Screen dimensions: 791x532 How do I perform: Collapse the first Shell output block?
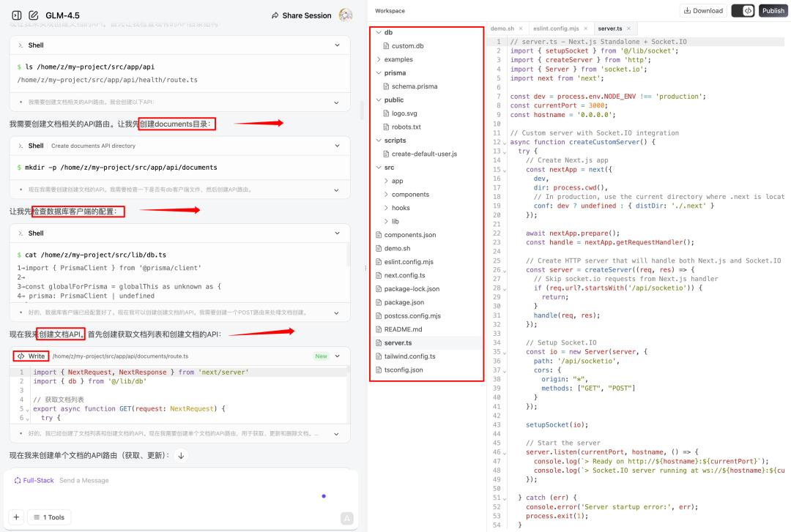point(337,45)
